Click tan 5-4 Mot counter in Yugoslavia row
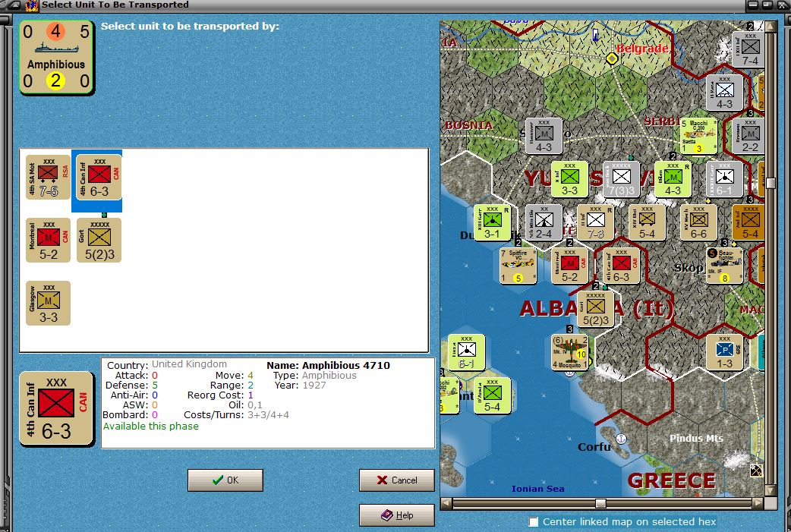The width and height of the screenshot is (791, 532). [647, 222]
